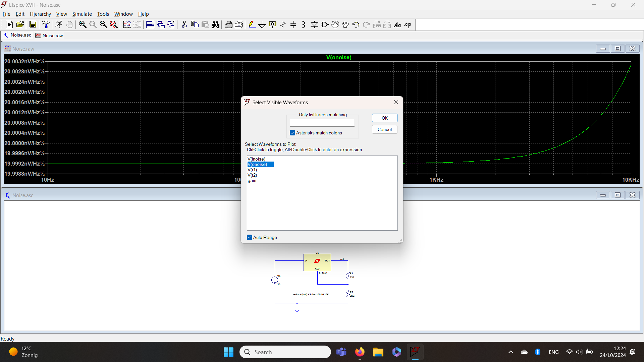This screenshot has height=362, width=644.
Task: Zoom to fit with the crossed magnifier icon
Action: (114, 24)
